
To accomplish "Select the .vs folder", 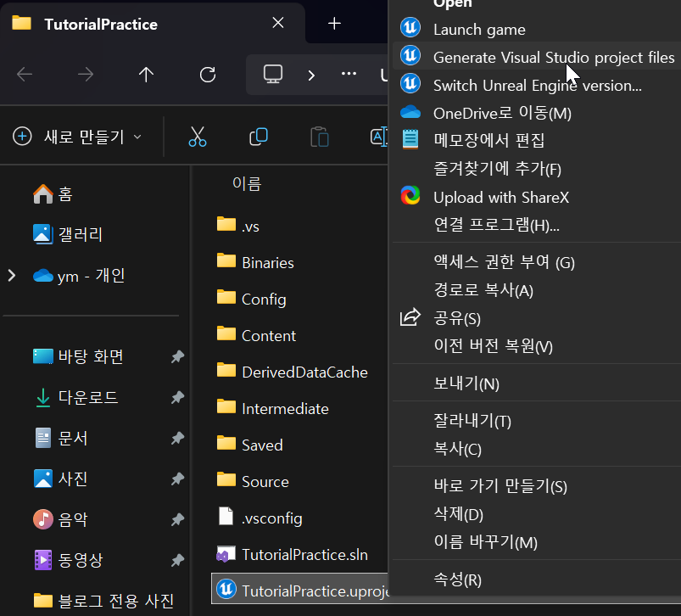I will point(238,226).
